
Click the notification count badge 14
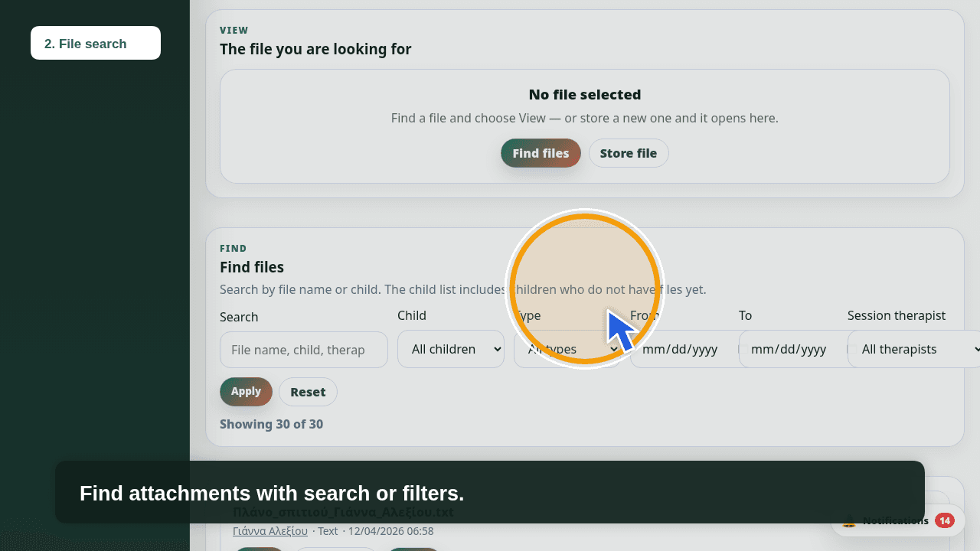click(x=945, y=520)
